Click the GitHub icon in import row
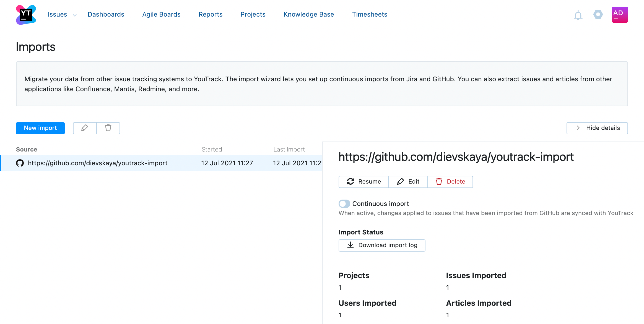The width and height of the screenshot is (644, 324). pos(20,163)
